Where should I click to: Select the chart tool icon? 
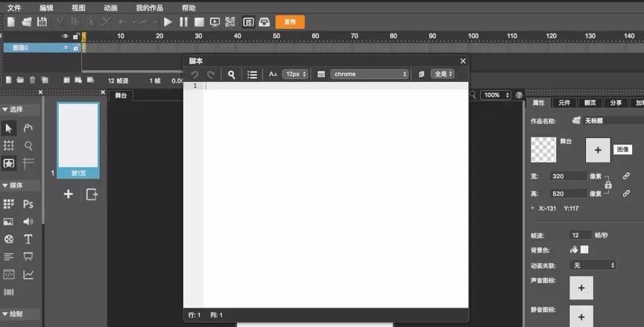[x=28, y=275]
